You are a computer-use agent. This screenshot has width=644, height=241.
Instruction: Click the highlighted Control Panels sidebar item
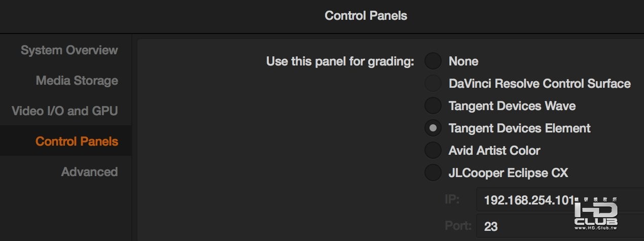(77, 141)
